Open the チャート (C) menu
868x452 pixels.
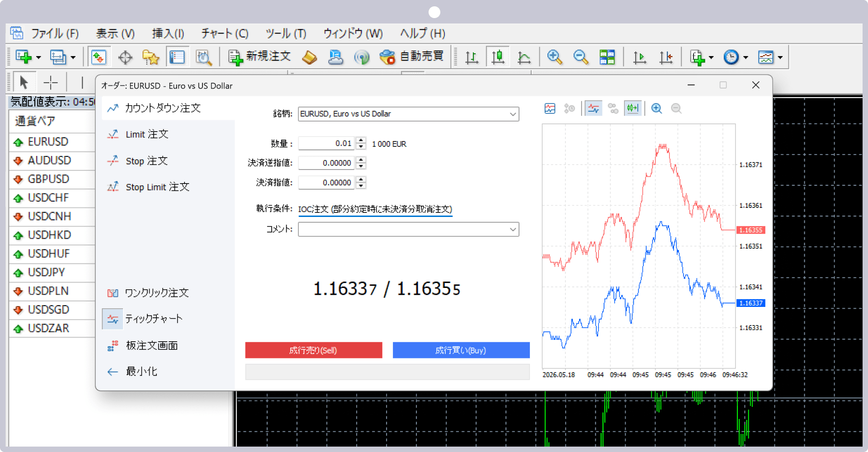(x=225, y=33)
